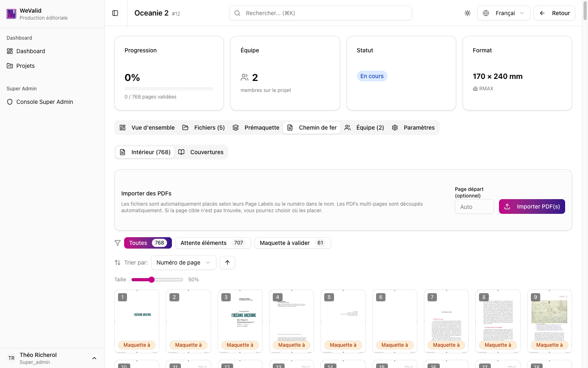
Task: Select the Couvertures sub-tab
Action: 201,152
